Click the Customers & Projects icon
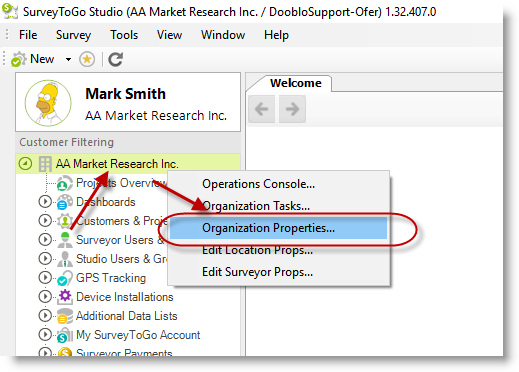519x372 pixels. coord(64,221)
